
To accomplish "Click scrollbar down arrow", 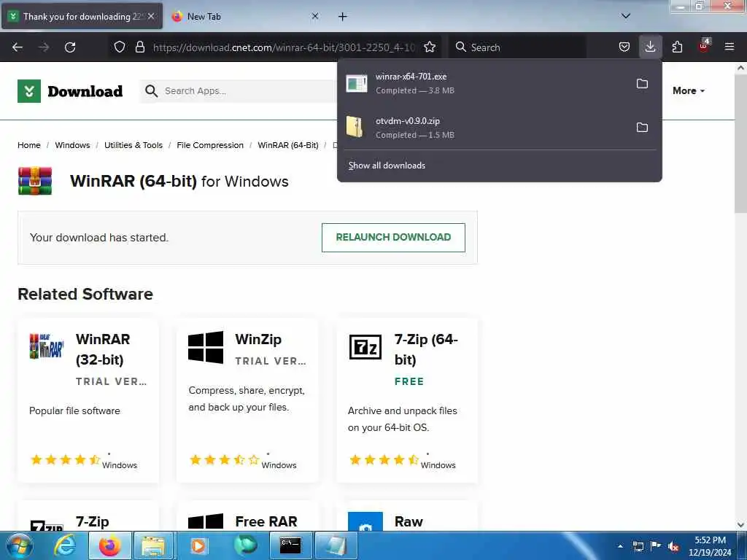I will click(x=740, y=525).
